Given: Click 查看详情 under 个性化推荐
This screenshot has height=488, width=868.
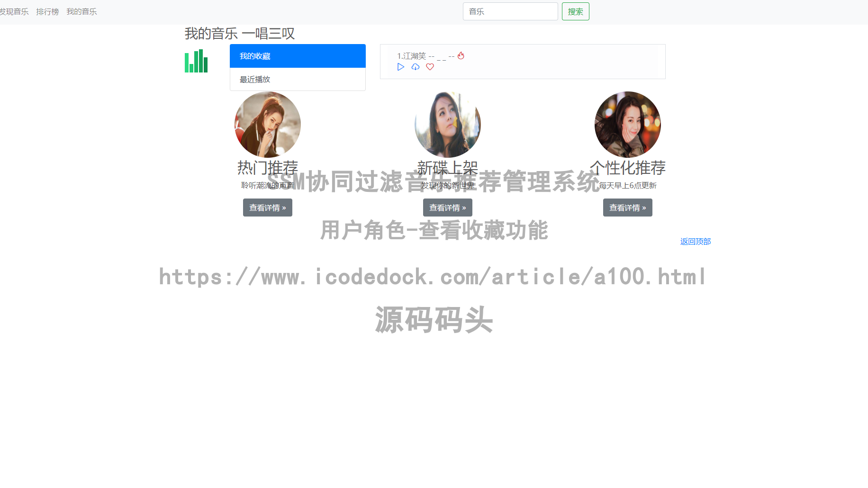Looking at the screenshot, I should (x=627, y=208).
